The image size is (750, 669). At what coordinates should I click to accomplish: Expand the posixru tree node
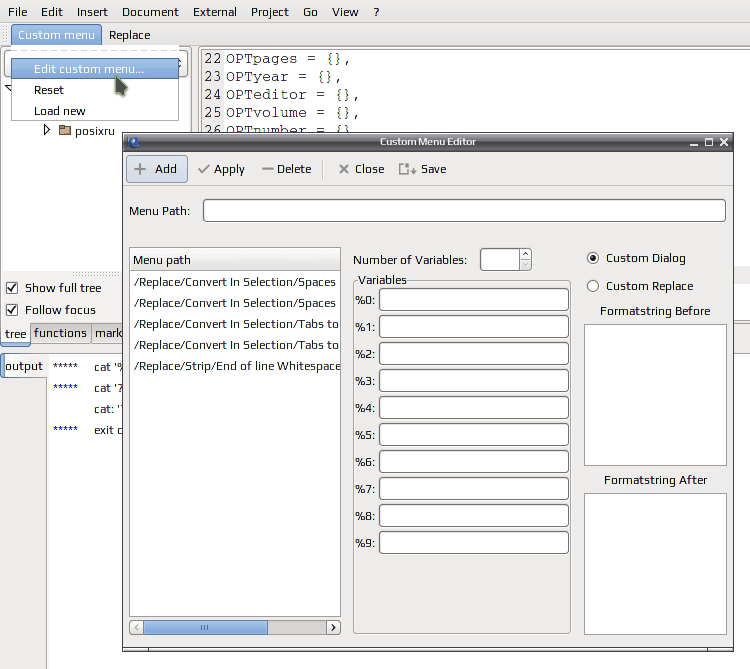click(x=46, y=130)
